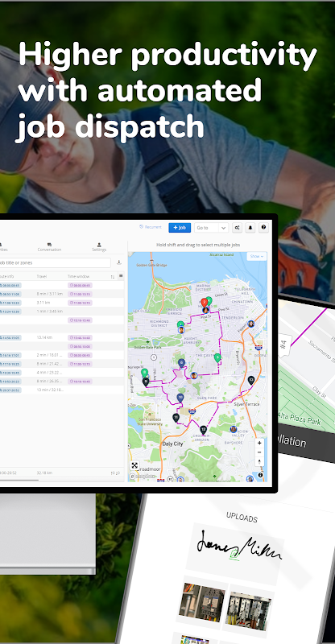Click the download icon beside search field
Image resolution: width=335 pixels, height=644 pixels.
coord(119,263)
